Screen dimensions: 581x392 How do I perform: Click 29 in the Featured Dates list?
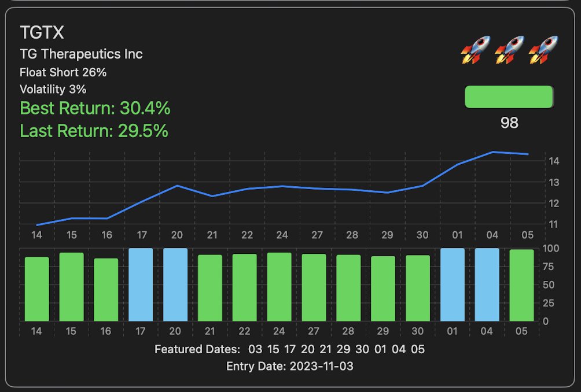[344, 349]
